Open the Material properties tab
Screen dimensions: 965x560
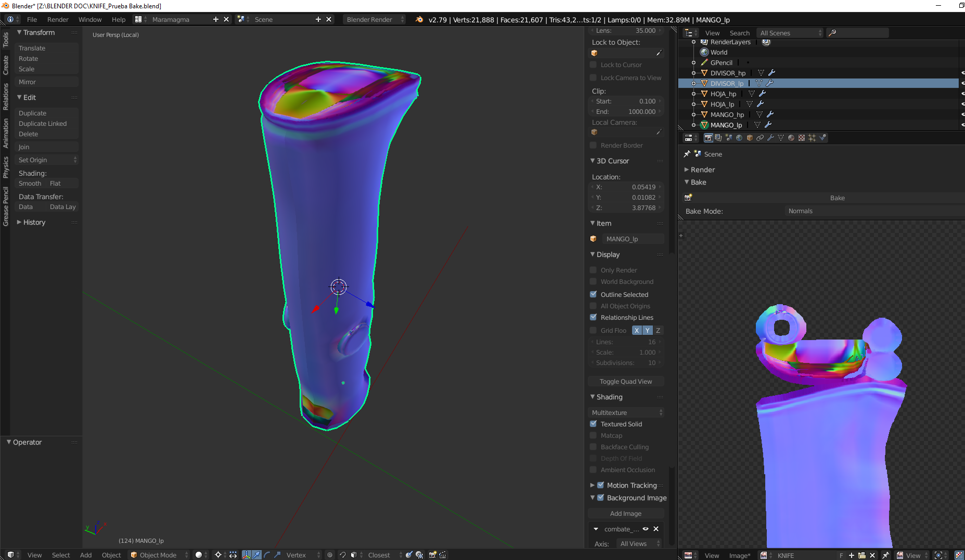791,138
